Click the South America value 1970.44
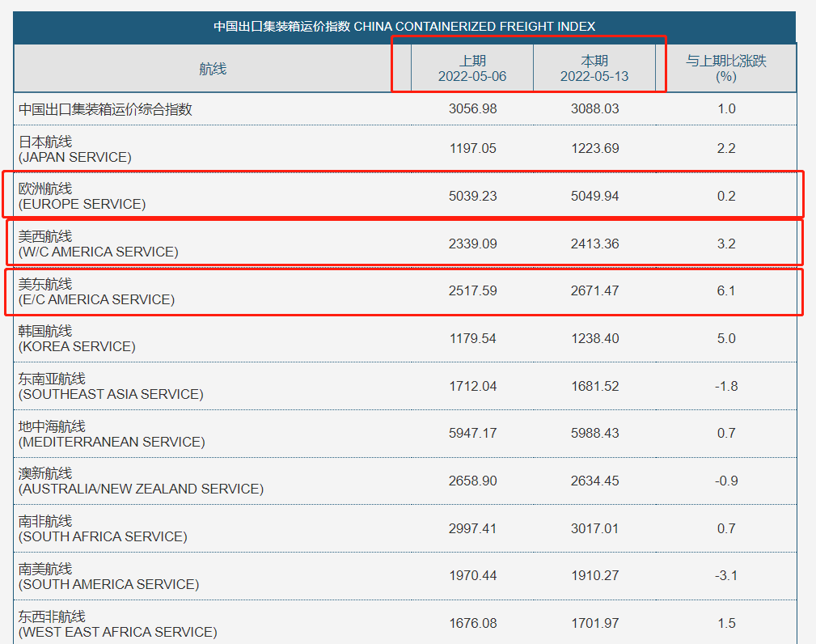The height and width of the screenshot is (644, 816). [x=472, y=575]
